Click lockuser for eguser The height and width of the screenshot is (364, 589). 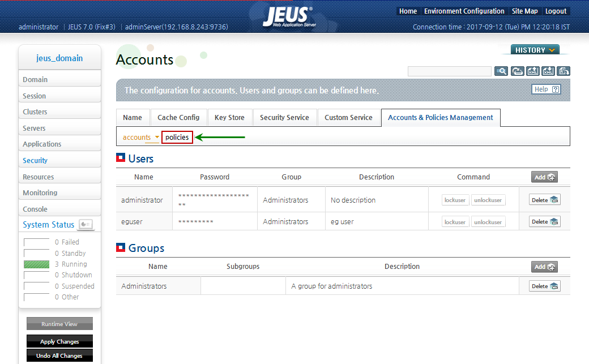[455, 222]
